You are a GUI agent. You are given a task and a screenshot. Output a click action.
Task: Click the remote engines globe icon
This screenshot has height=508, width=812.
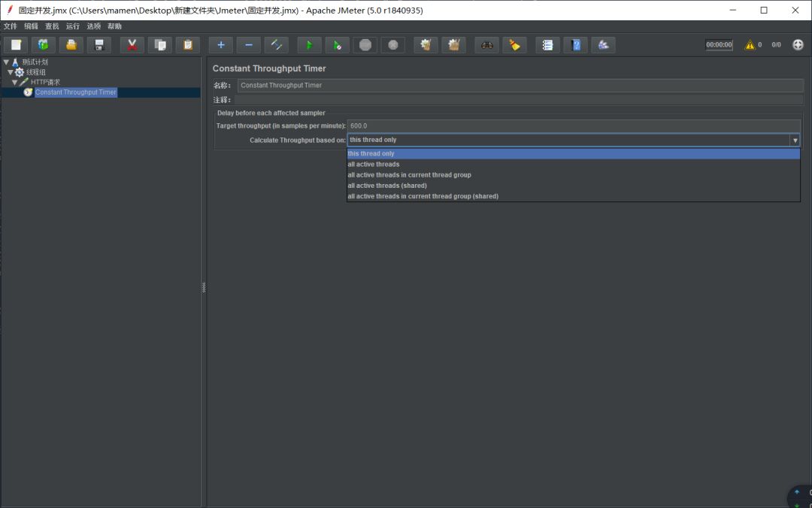click(x=798, y=44)
